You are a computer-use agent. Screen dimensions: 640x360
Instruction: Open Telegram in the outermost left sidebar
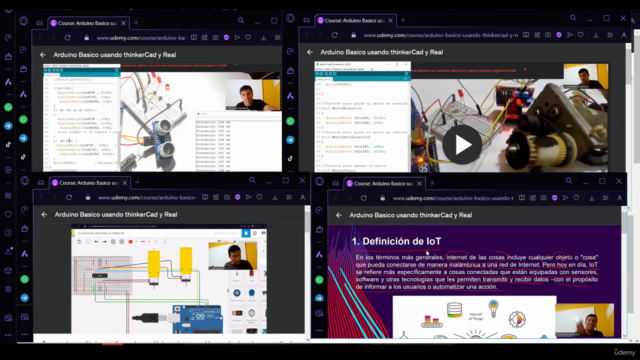coord(8,126)
